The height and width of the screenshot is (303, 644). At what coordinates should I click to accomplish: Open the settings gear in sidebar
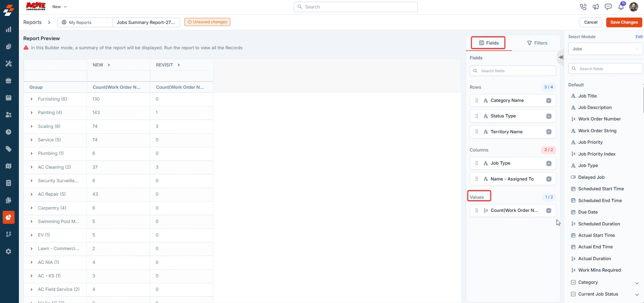coord(9,251)
